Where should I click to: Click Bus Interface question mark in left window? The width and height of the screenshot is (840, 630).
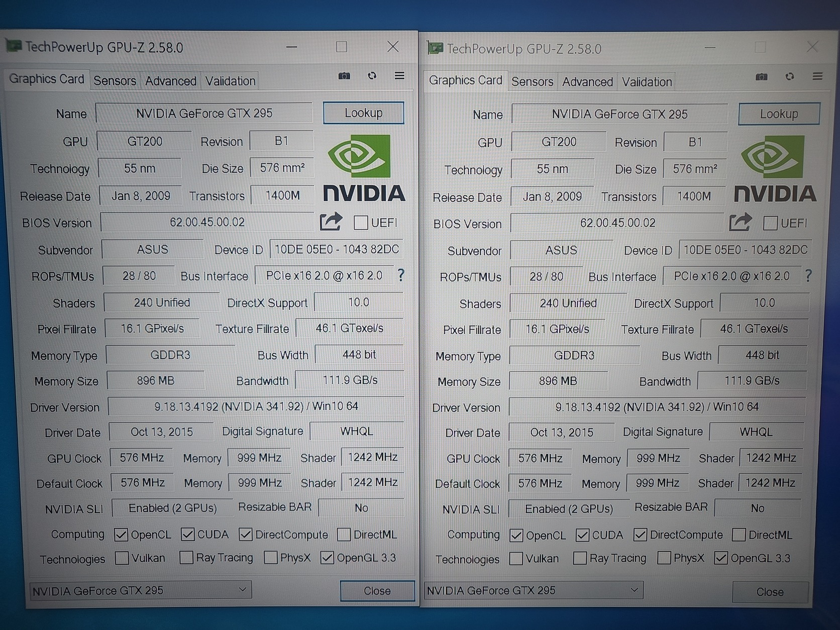click(401, 275)
